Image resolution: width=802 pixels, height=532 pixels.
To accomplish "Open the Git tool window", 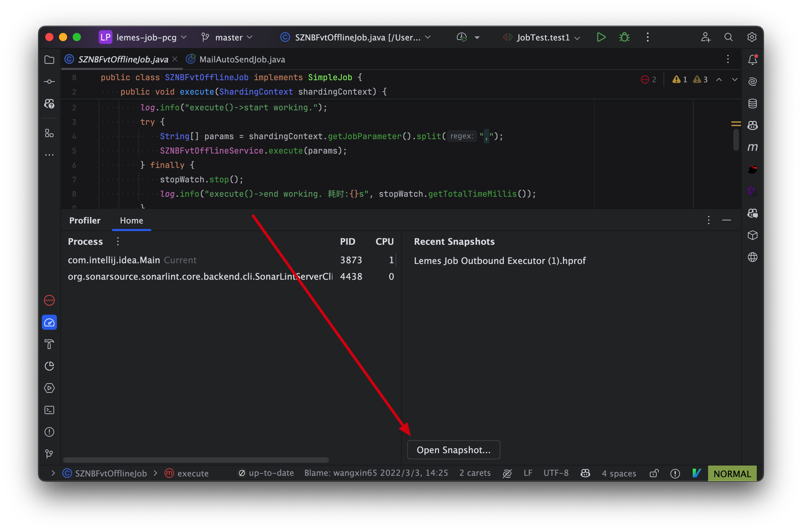I will (49, 454).
